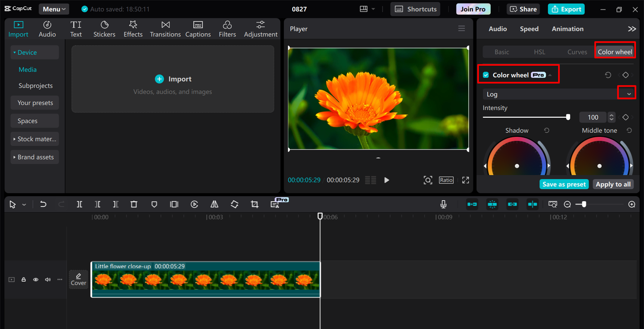The height and width of the screenshot is (329, 644).
Task: Open the Stickers panel
Action: click(x=104, y=29)
